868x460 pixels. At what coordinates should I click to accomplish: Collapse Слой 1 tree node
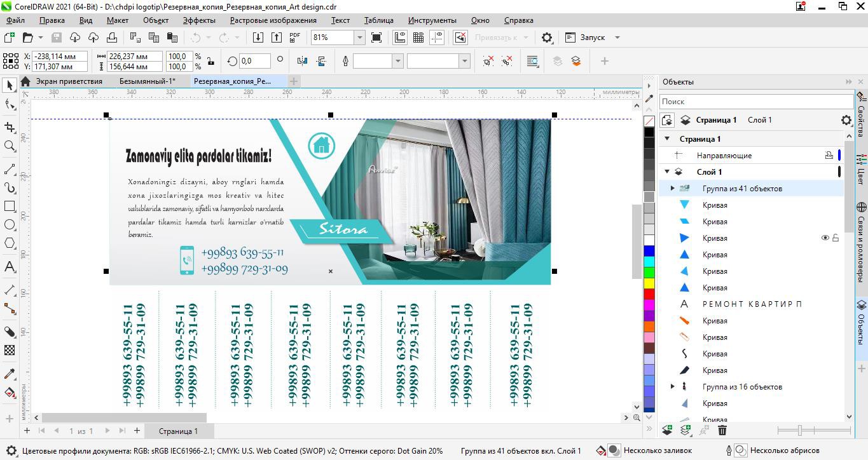coord(667,172)
